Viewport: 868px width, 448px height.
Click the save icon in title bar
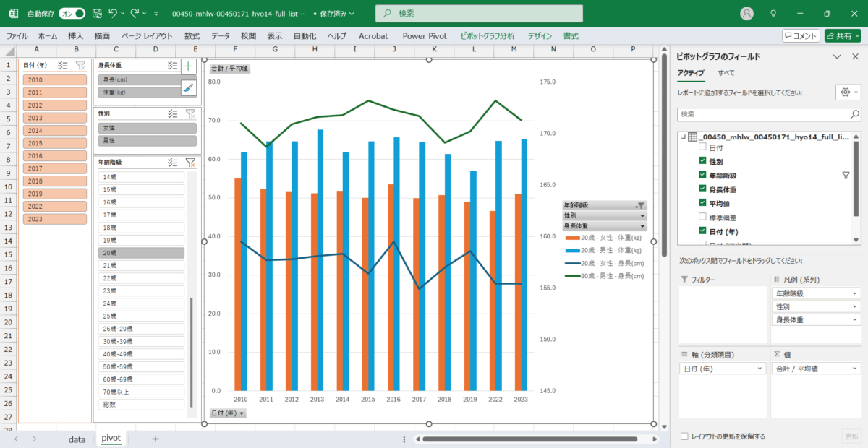click(x=95, y=13)
